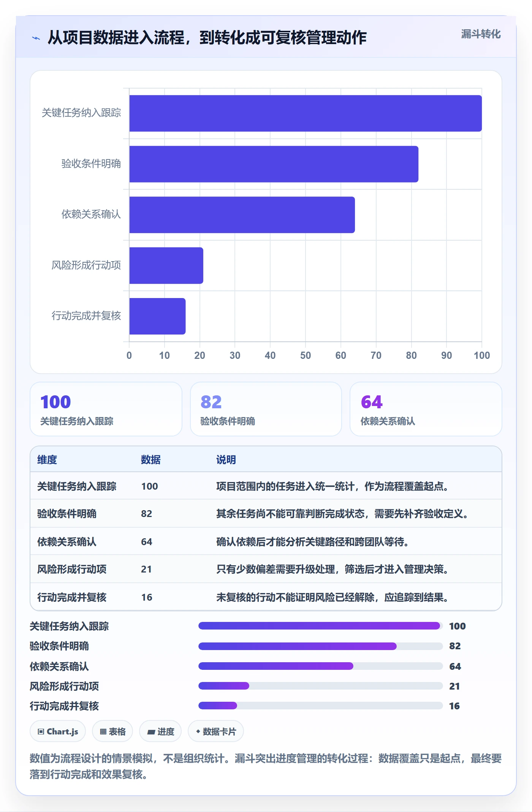Select the stat card showing 100
The width and height of the screenshot is (532, 812).
point(106,409)
